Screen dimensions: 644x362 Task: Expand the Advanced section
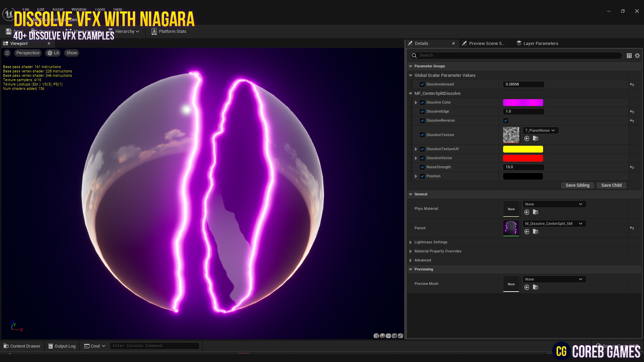(411, 260)
